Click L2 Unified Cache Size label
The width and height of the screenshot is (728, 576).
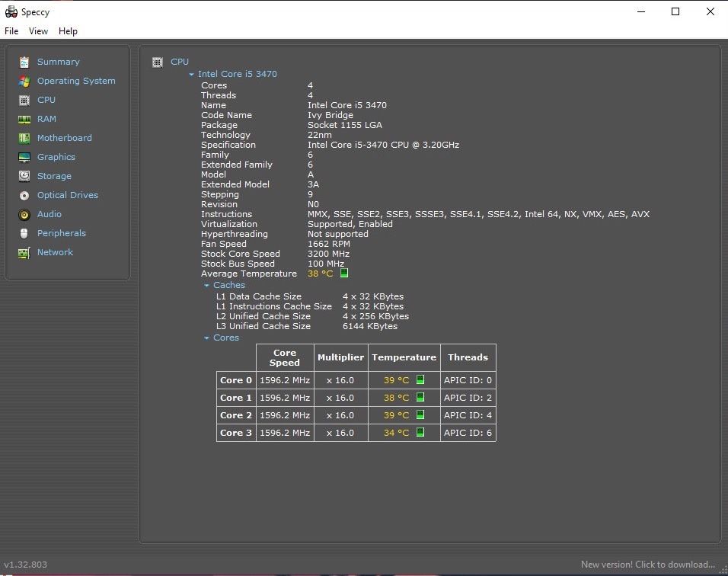click(x=263, y=316)
